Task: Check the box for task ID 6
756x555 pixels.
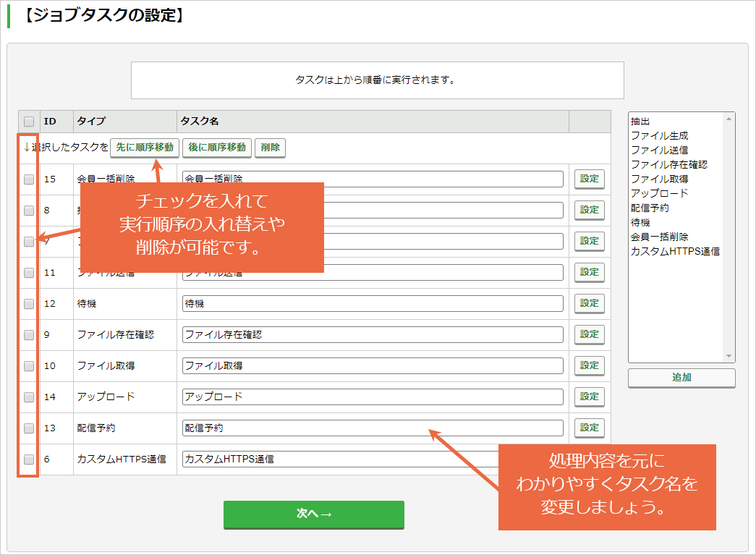Action: [29, 459]
